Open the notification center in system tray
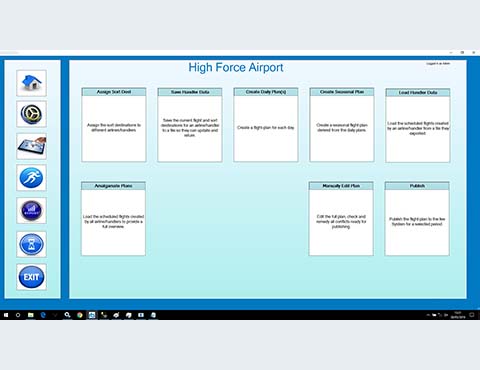Screen dimensions: 480x370 tap(472, 315)
